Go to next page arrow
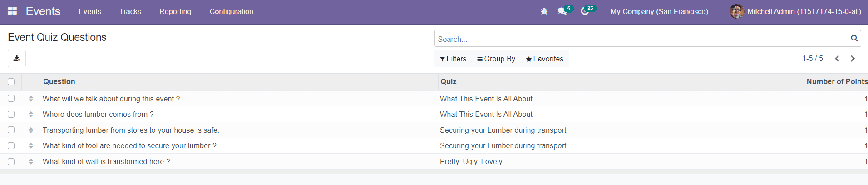868x185 pixels. click(x=853, y=59)
